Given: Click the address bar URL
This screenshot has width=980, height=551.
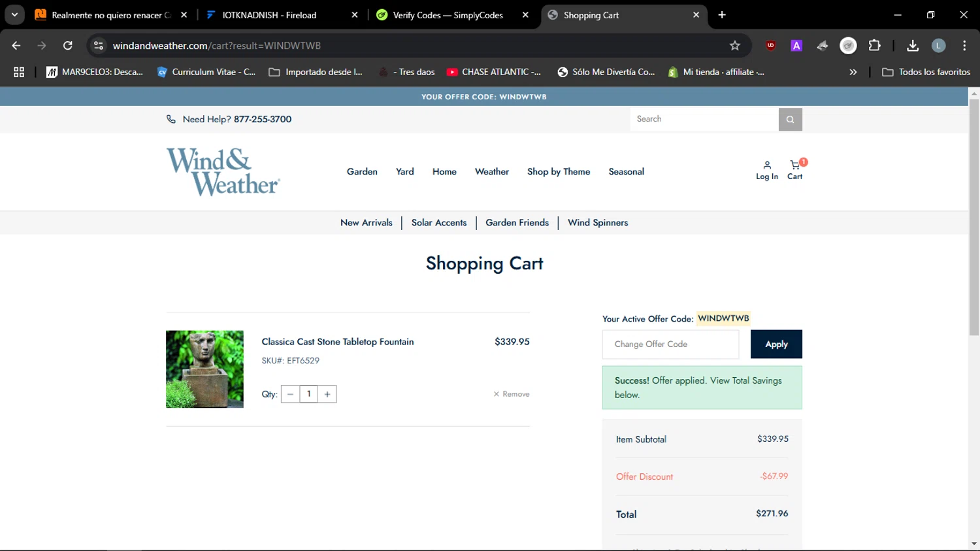Looking at the screenshot, I should (x=217, y=46).
